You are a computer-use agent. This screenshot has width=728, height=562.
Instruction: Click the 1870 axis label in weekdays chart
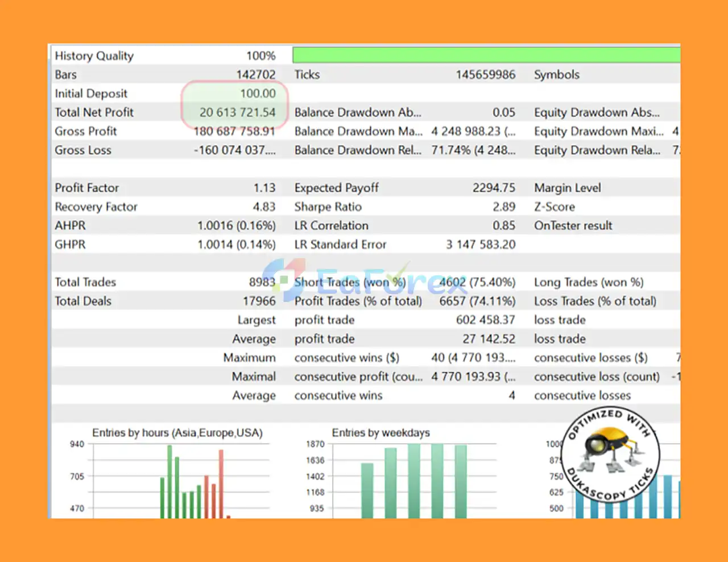click(315, 444)
